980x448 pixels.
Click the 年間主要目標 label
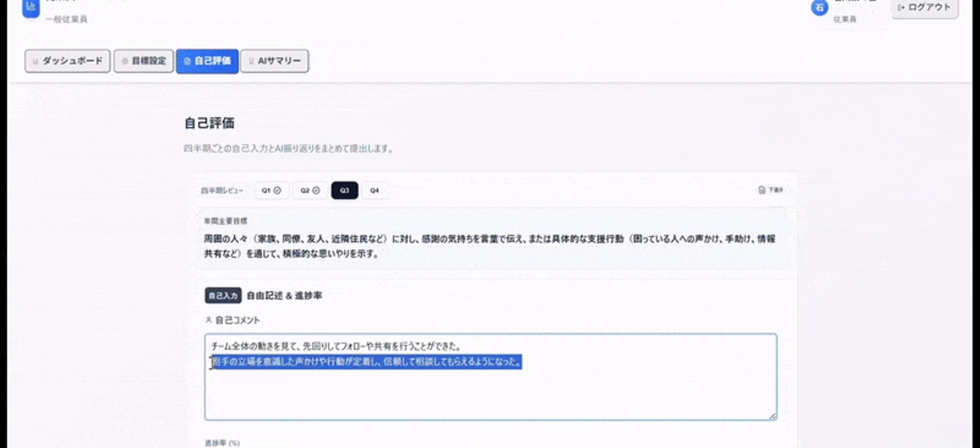(225, 221)
